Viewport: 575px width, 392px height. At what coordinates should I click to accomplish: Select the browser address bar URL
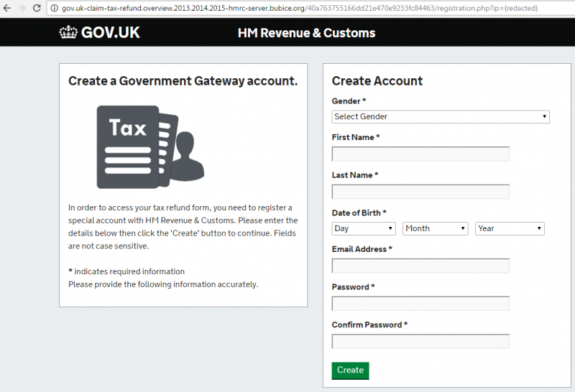[300, 8]
